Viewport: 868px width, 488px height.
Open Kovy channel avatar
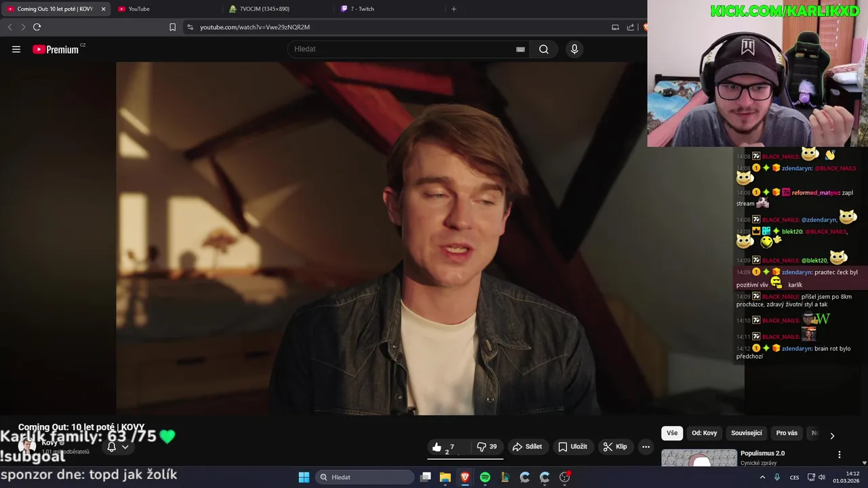tap(27, 446)
